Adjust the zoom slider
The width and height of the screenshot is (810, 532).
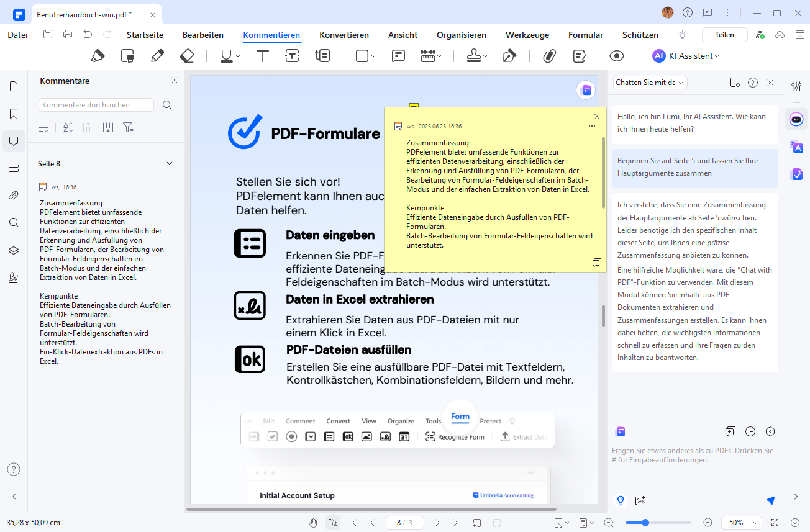[645, 523]
